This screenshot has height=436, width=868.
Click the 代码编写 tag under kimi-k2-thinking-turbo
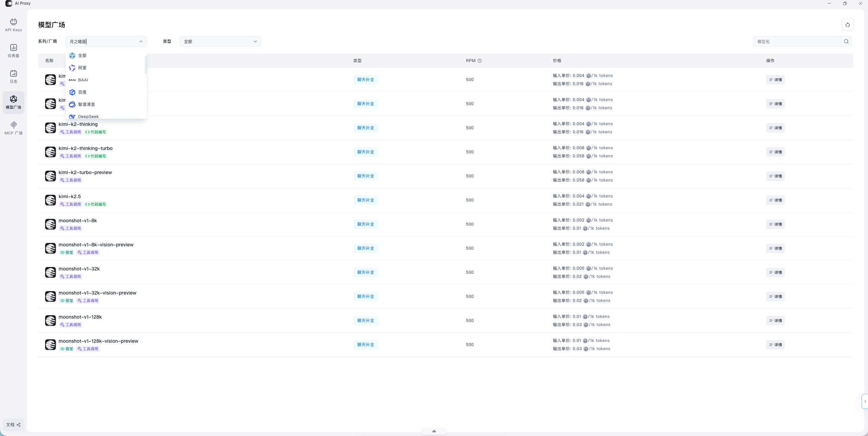click(96, 156)
